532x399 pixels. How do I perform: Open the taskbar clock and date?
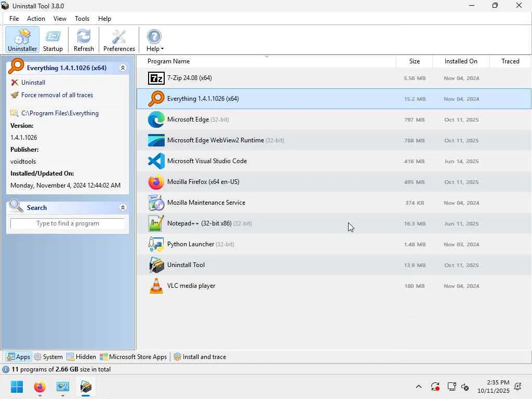point(494,387)
